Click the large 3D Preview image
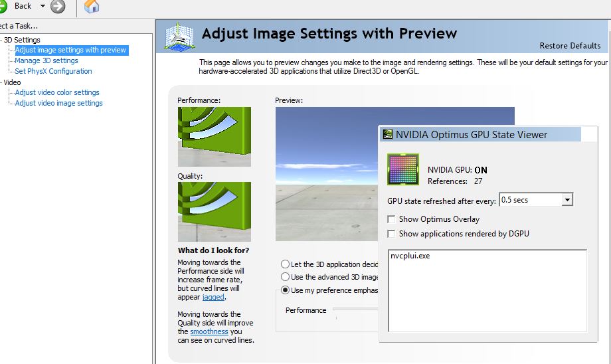This screenshot has width=611, height=364. (327, 174)
